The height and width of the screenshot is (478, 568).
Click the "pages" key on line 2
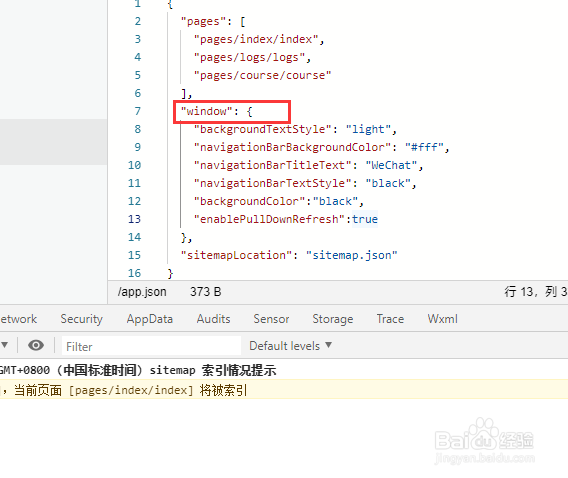click(x=203, y=21)
